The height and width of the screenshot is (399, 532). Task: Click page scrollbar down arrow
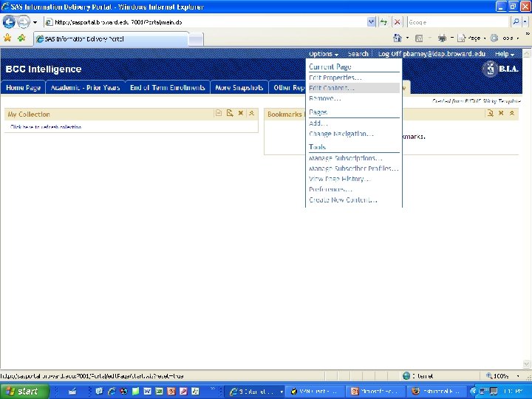[x=527, y=364]
